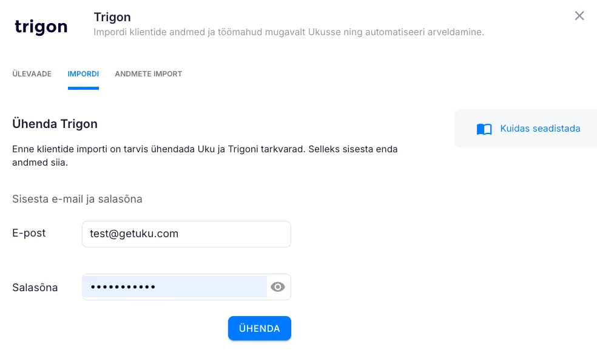Screen dimensions: 597x364
Task: Click the Trigon logo
Action: click(x=41, y=27)
